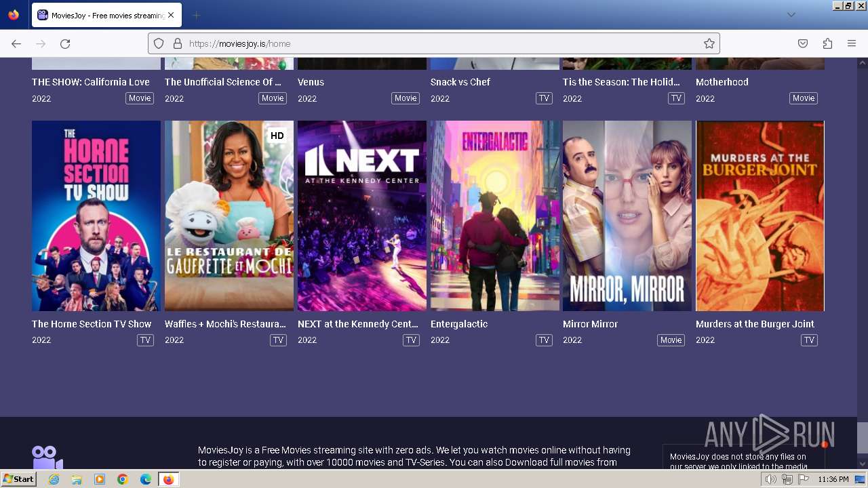Open the Entergalactic poster

coord(495,216)
